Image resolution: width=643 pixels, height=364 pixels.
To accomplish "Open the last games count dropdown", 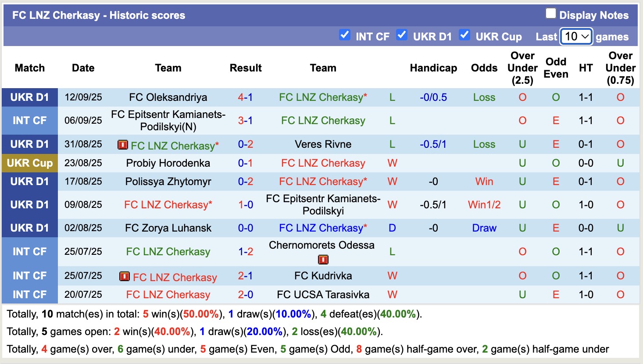I will tap(576, 36).
